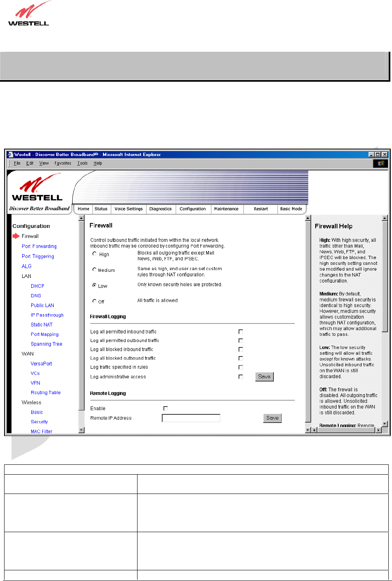The image size is (392, 581).
Task: Open the Port Forwarding link
Action: (39, 246)
